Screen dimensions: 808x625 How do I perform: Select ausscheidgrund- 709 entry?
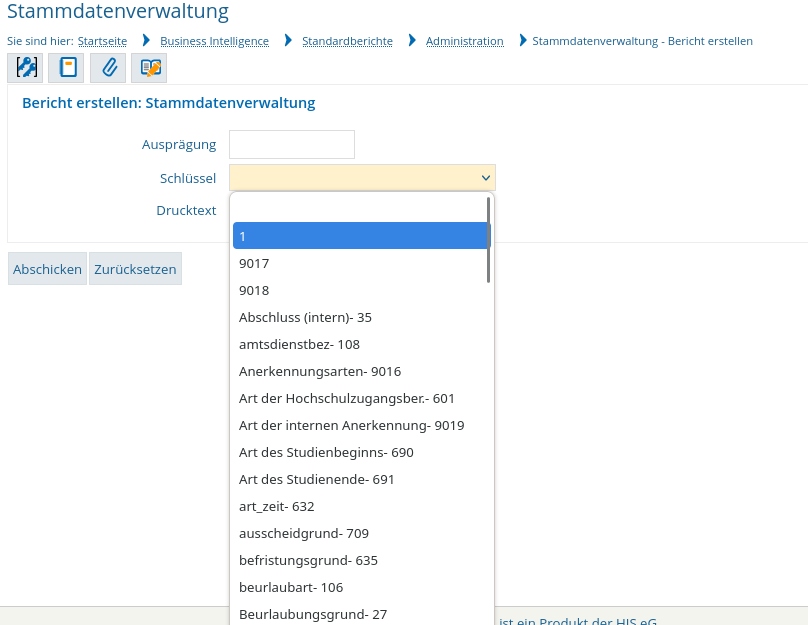pos(361,533)
